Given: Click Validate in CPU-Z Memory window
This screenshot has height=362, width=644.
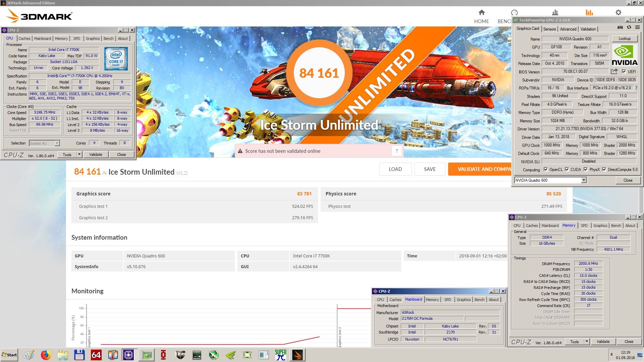Looking at the screenshot, I should coord(603,342).
